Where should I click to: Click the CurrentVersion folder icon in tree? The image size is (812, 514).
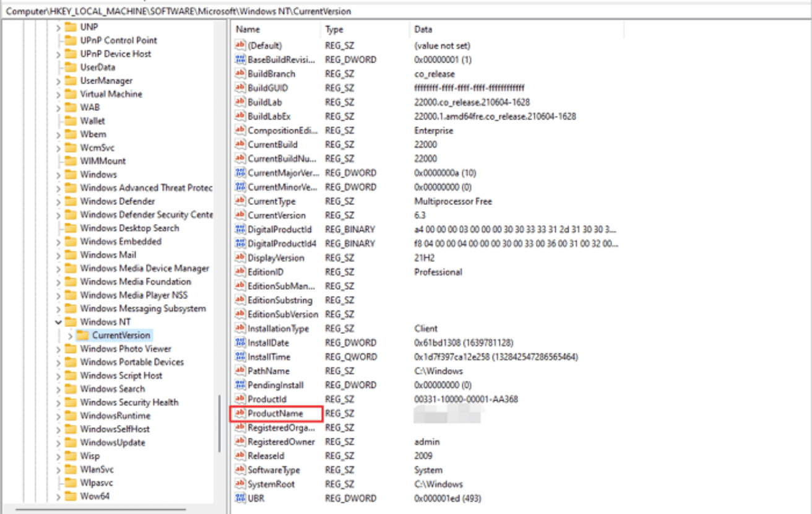coord(82,336)
